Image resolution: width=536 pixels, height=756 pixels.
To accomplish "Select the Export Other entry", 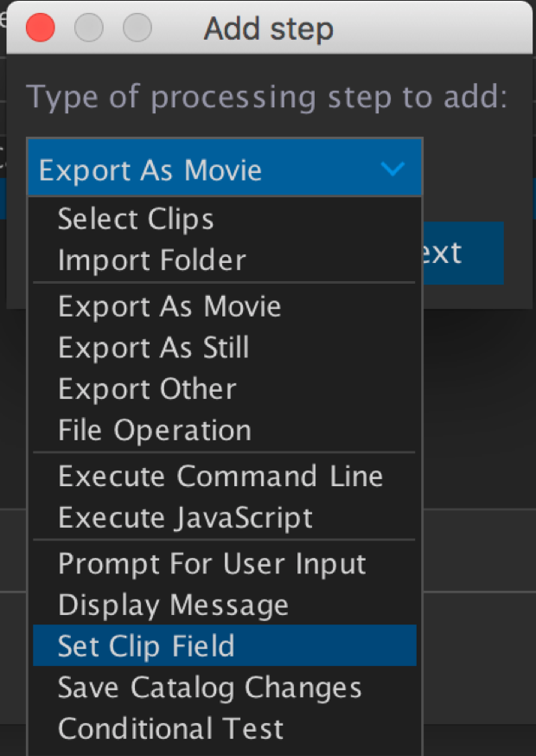I will (x=147, y=389).
